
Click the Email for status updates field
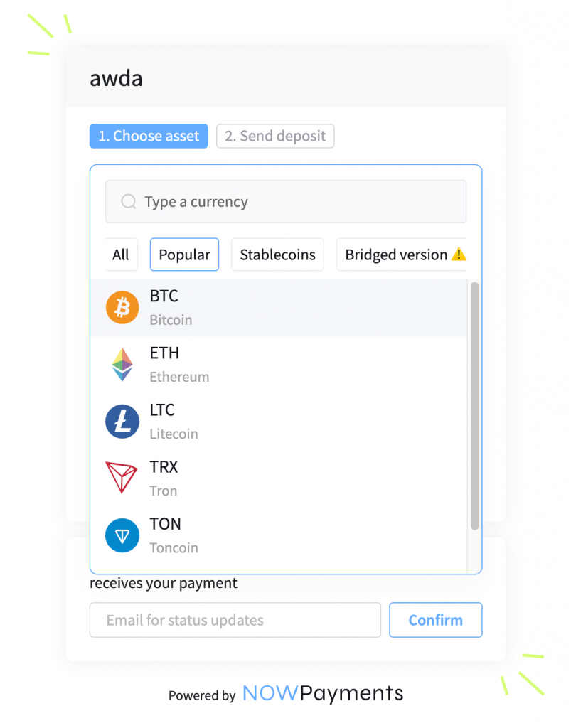tap(235, 620)
